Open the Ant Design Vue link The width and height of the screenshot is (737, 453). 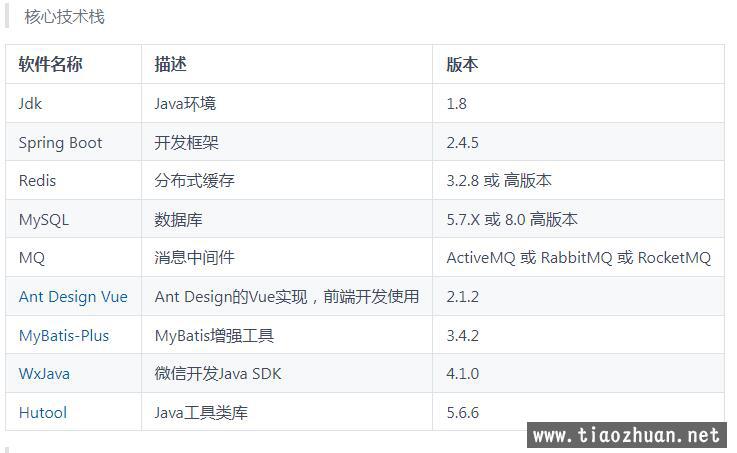(x=73, y=297)
